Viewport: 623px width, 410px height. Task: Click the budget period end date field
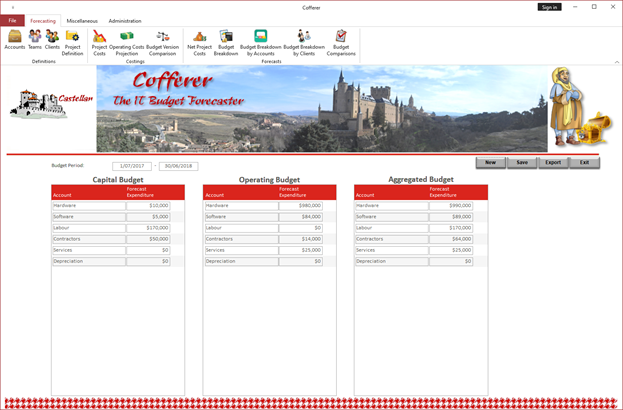point(179,166)
